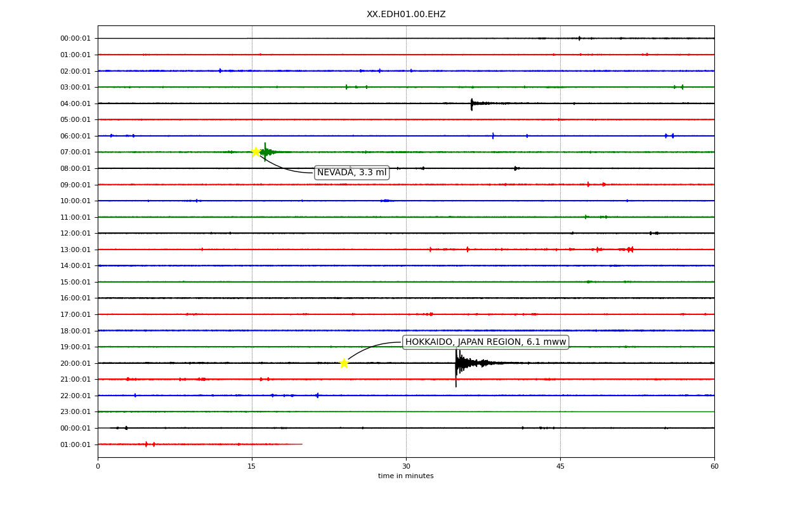Click the 15 tick on time axis
The image size is (812, 508).
point(252,467)
